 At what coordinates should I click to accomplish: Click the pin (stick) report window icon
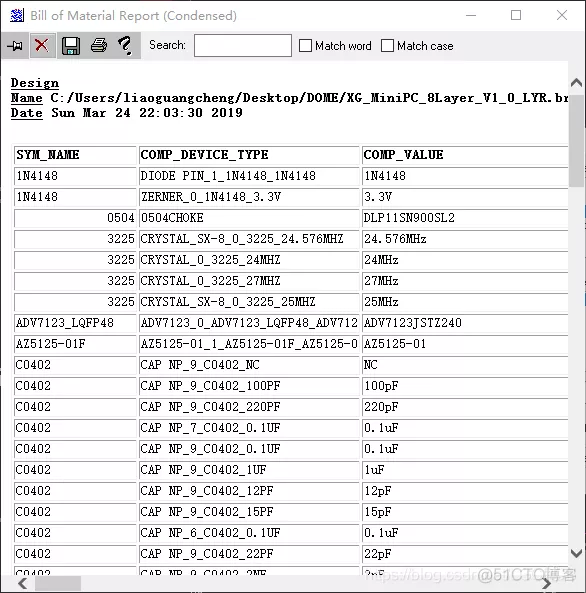pyautogui.click(x=15, y=46)
